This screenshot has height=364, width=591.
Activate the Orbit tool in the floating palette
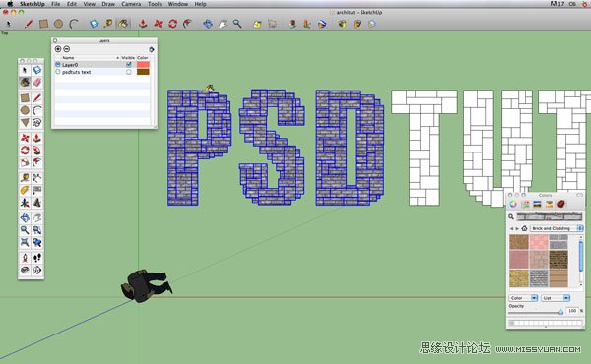[25, 218]
